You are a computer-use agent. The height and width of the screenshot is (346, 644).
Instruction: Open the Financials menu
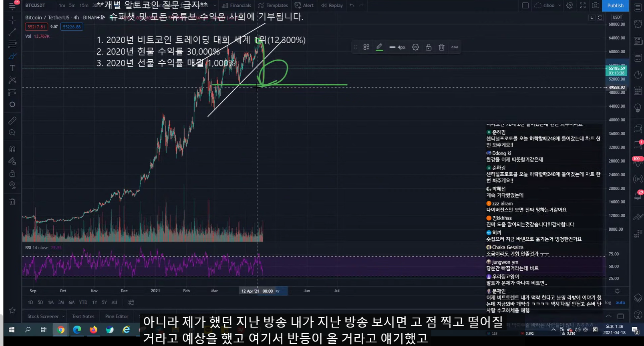(x=237, y=6)
